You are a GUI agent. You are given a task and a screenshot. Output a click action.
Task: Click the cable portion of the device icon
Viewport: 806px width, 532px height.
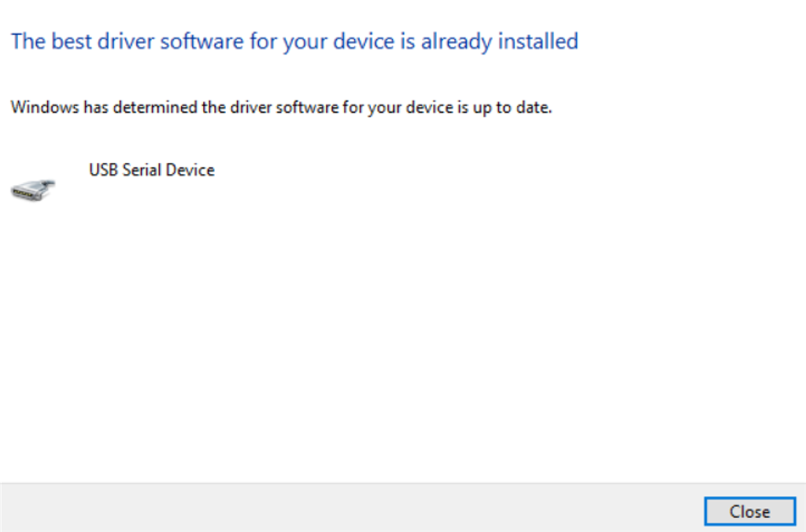tap(47, 184)
